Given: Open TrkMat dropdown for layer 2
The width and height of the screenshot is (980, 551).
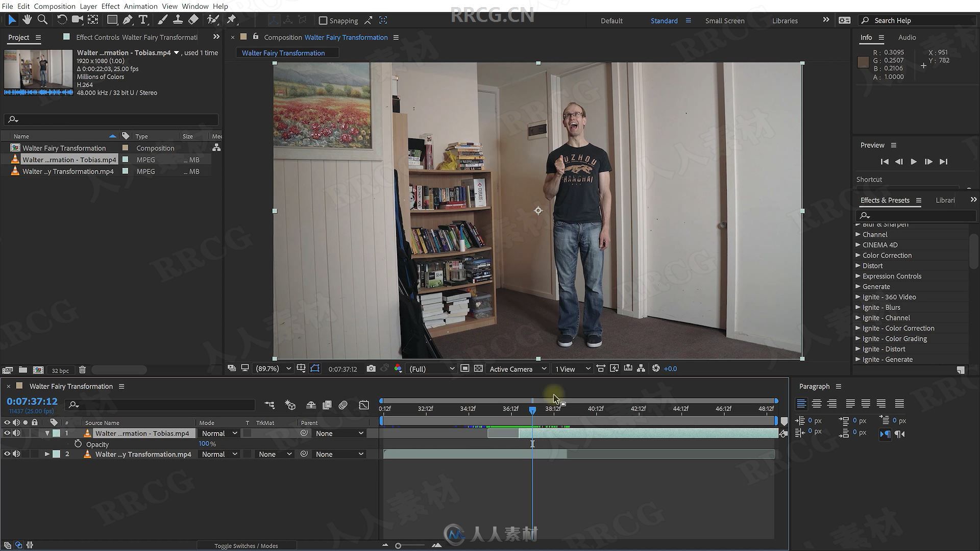Looking at the screenshot, I should click(275, 454).
